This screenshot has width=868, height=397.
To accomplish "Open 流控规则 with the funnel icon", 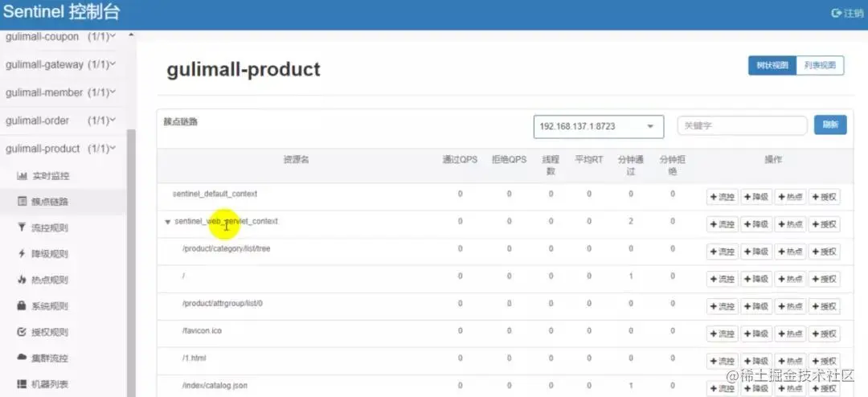I will click(23, 227).
